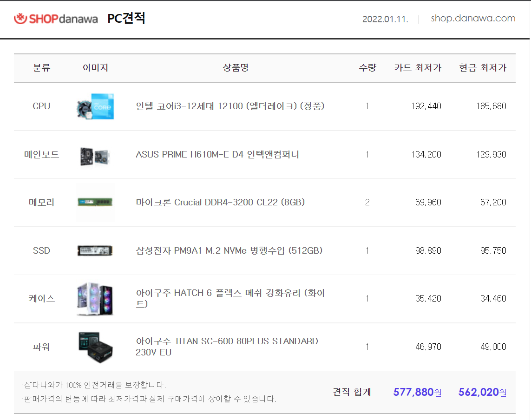Select the SSD category cell
531x420 pixels.
[x=41, y=250]
